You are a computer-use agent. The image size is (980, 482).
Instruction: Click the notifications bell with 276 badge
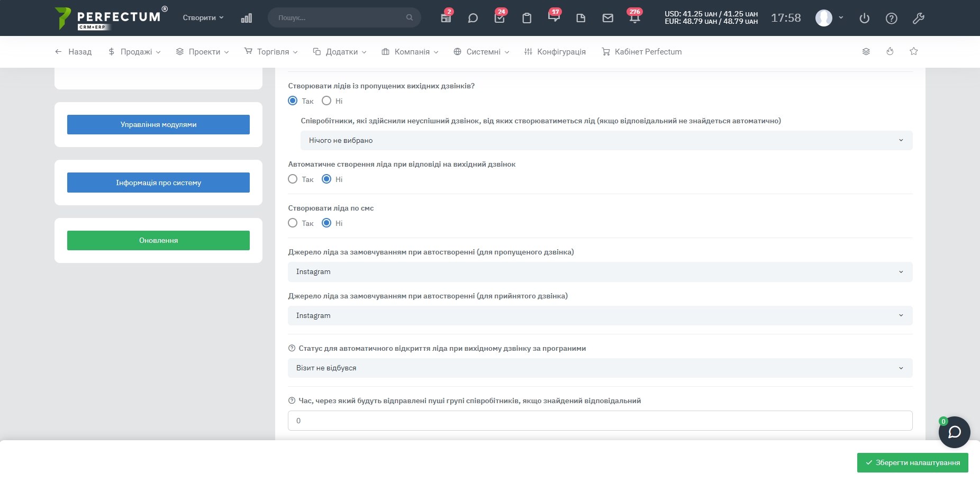[634, 18]
